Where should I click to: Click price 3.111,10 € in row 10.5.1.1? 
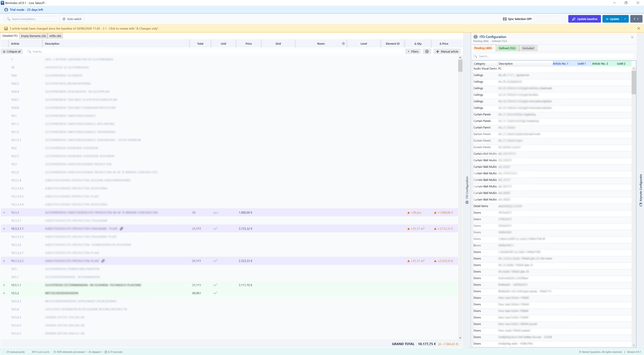point(245,285)
